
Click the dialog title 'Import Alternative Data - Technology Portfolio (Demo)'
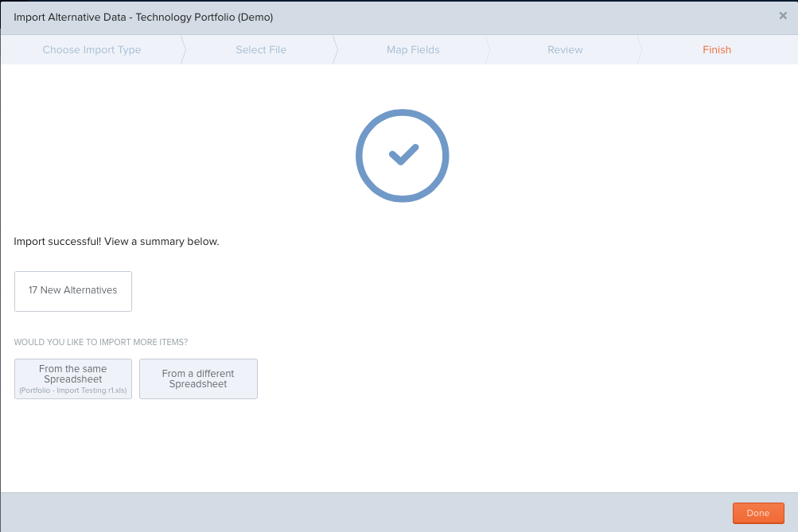143,17
